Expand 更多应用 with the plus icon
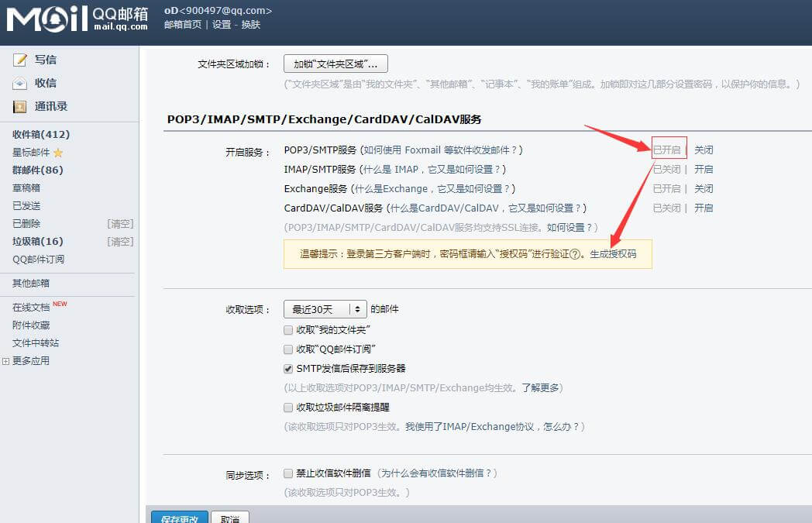 coord(6,361)
